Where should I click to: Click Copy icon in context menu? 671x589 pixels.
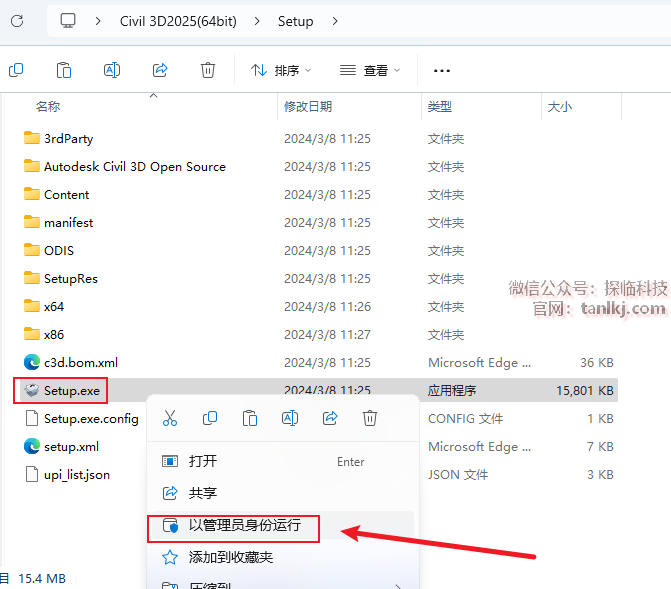click(x=210, y=418)
